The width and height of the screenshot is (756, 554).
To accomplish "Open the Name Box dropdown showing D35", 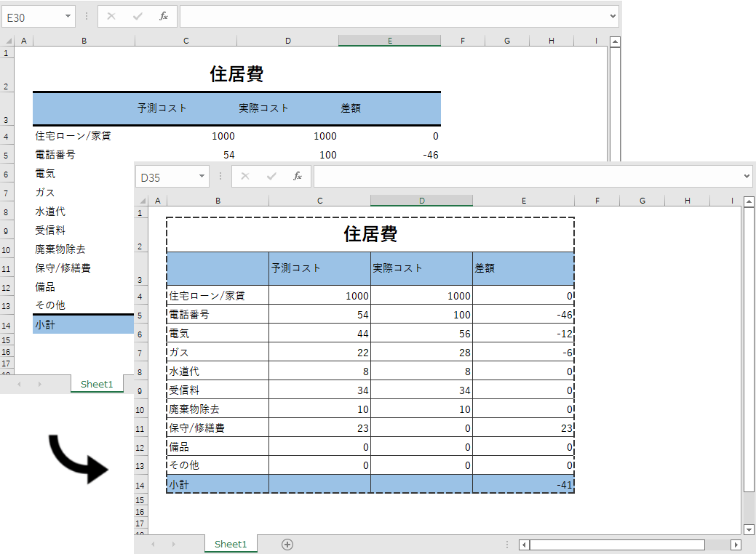I will pos(203,176).
